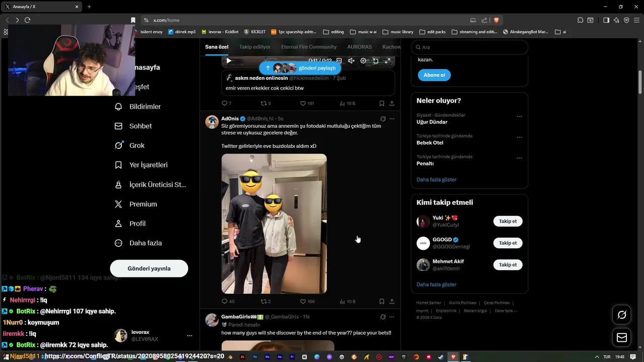
Task: Bookmark this page in the address bar
Action: point(133,20)
